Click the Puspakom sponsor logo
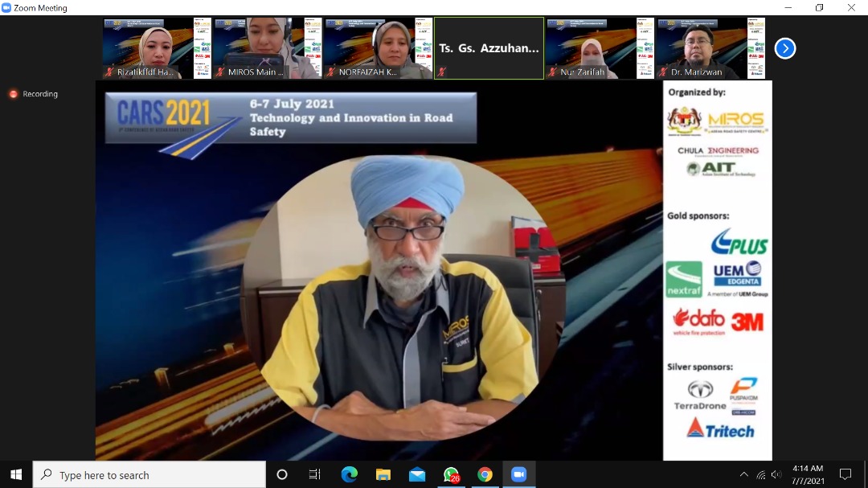868x488 pixels. [x=743, y=396]
